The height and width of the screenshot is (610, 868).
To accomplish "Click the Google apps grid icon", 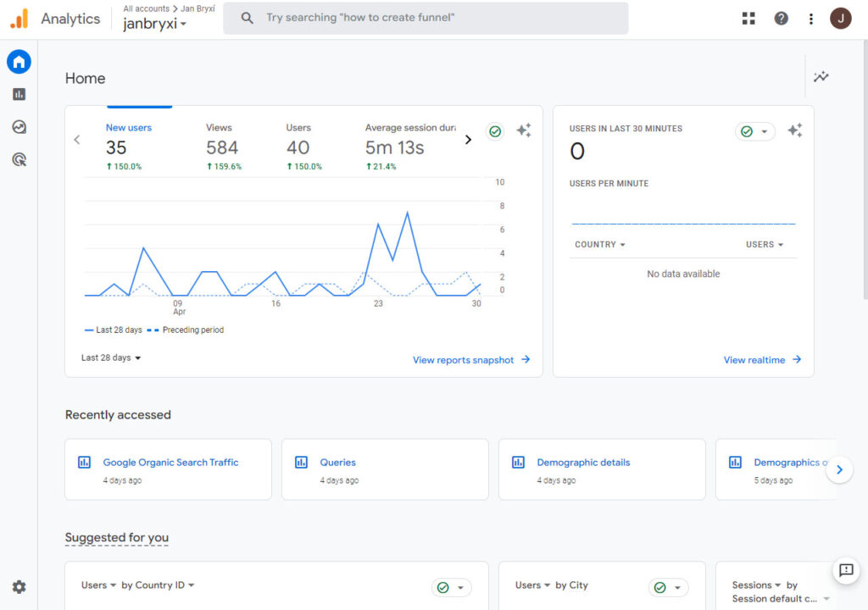I will 748,19.
